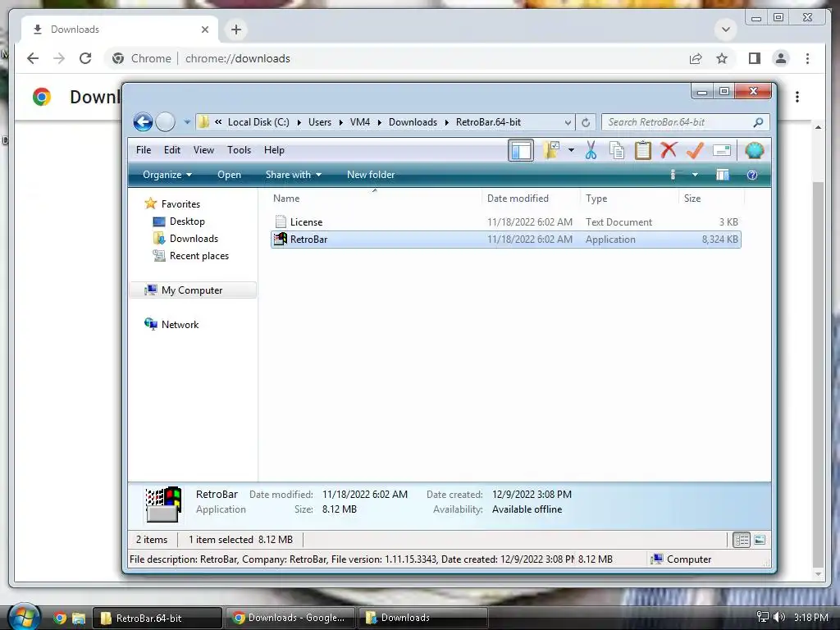This screenshot has height=630, width=840.
Task: Click the Paste clipboard icon
Action: click(x=643, y=151)
